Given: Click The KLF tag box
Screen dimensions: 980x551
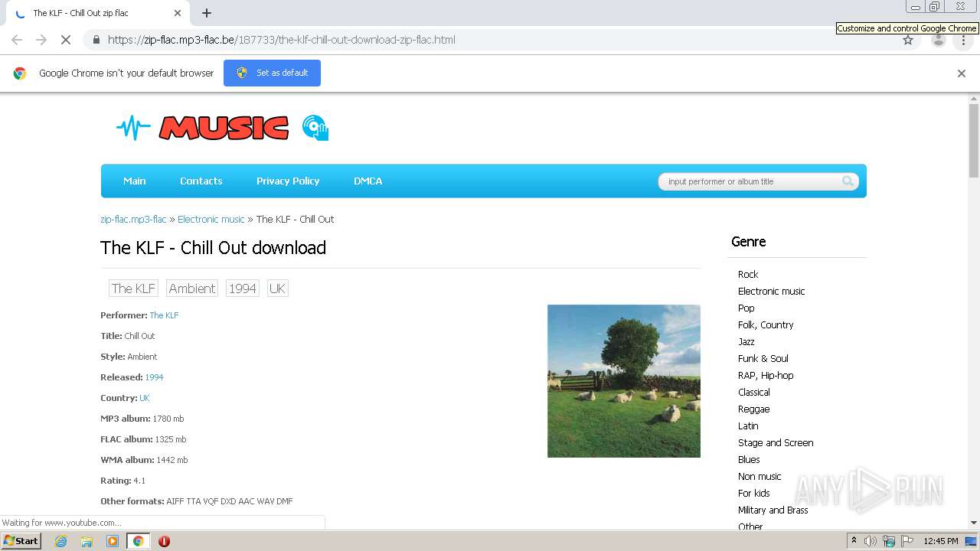Looking at the screenshot, I should (x=133, y=289).
